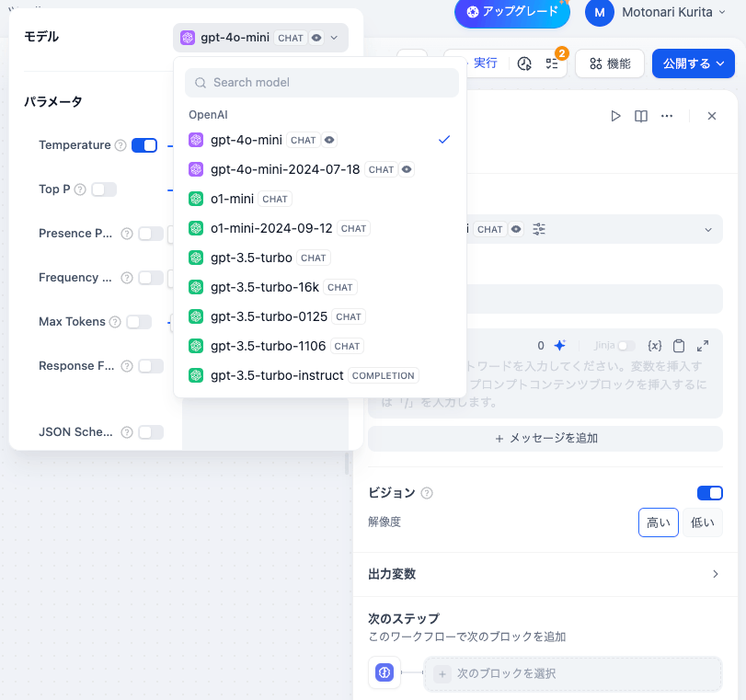This screenshot has width=746, height=700.
Task: Open the three-dots more options menu
Action: (x=667, y=116)
